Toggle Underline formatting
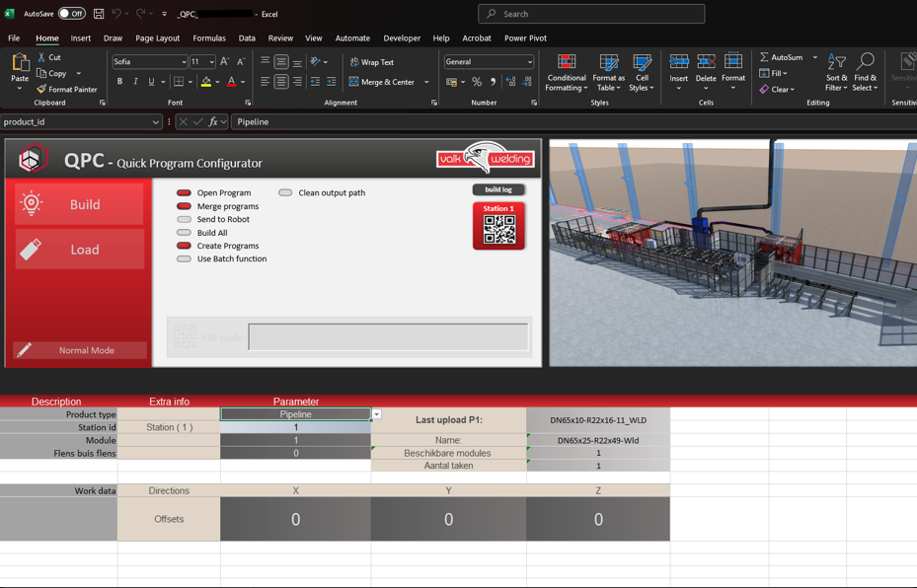Viewport: 917px width, 588px height. click(x=151, y=82)
